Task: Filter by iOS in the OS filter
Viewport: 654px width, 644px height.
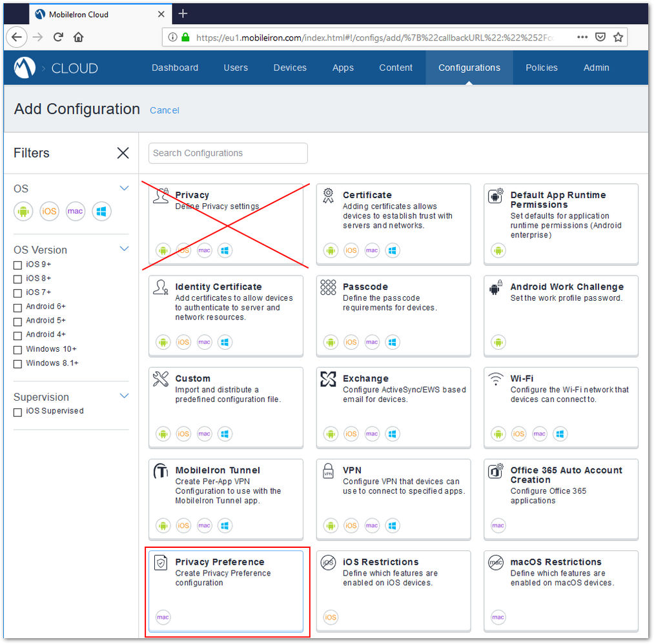Action: point(49,211)
